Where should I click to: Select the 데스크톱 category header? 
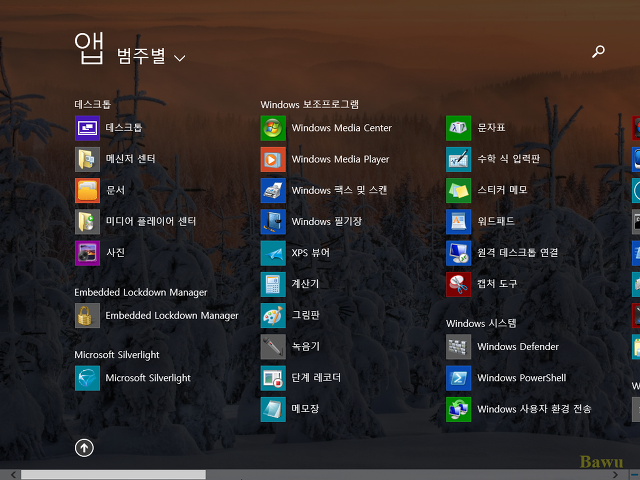93,104
